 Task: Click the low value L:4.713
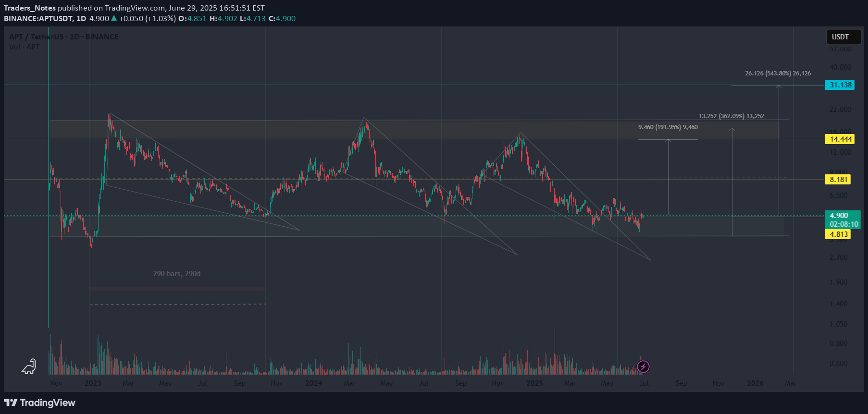tap(253, 19)
